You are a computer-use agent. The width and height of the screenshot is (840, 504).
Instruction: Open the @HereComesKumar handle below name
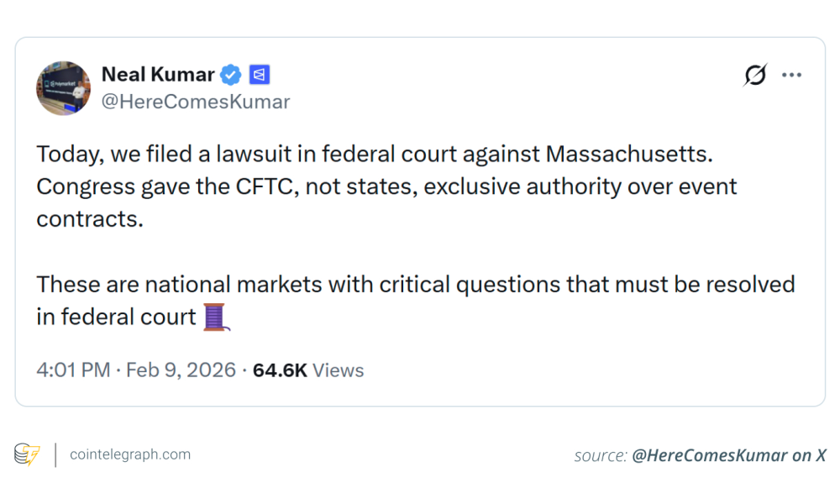[x=195, y=102]
